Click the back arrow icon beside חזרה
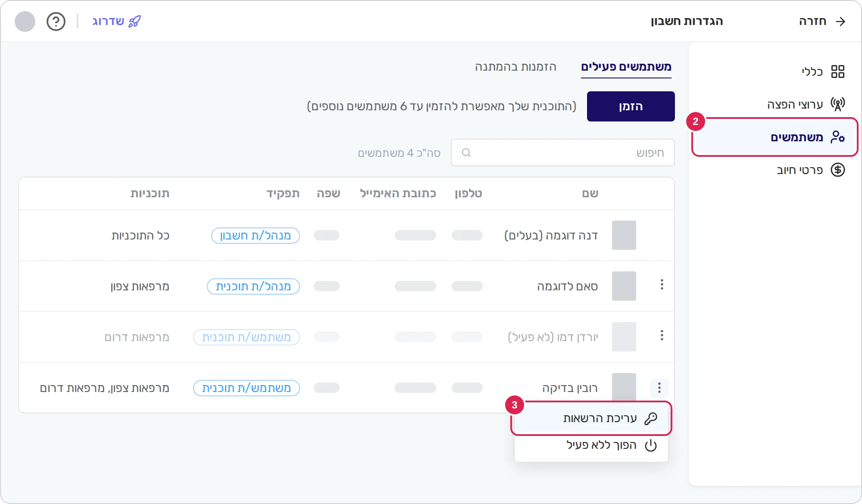The height and width of the screenshot is (504, 862). (x=840, y=22)
